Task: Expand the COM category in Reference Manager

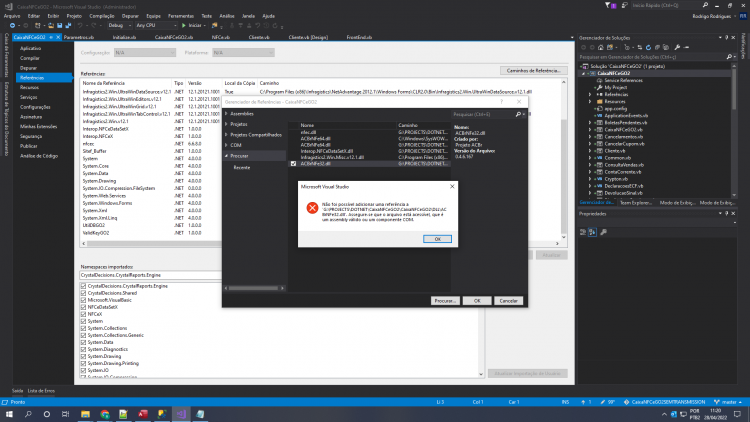Action: (x=226, y=145)
